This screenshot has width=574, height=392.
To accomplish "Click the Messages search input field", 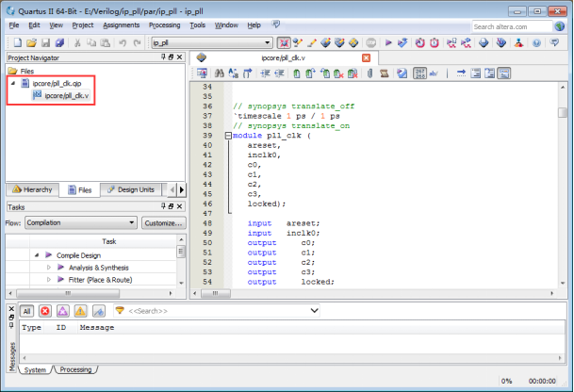I will [218, 311].
